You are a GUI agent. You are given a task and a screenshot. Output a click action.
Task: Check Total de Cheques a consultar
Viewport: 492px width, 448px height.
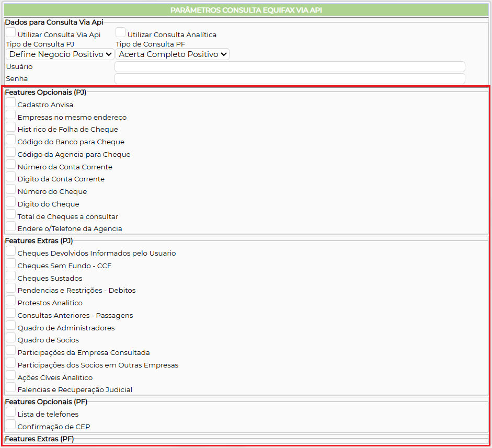(10, 214)
